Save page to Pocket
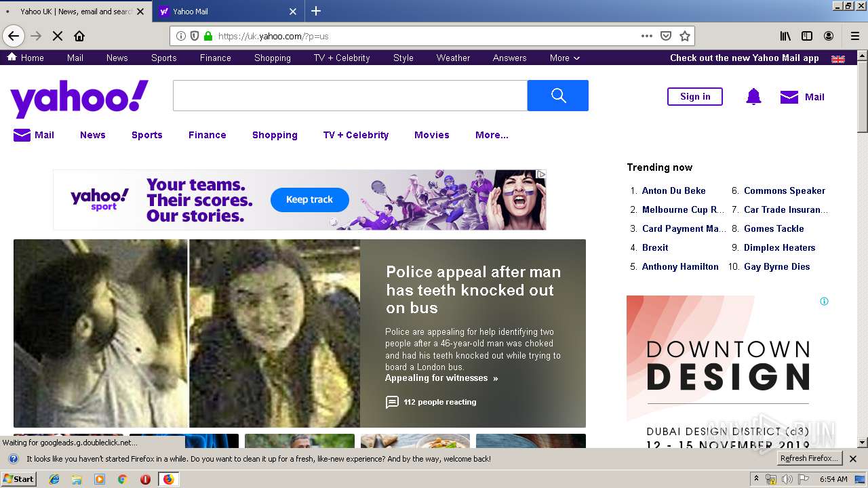This screenshot has width=868, height=488. [x=666, y=36]
